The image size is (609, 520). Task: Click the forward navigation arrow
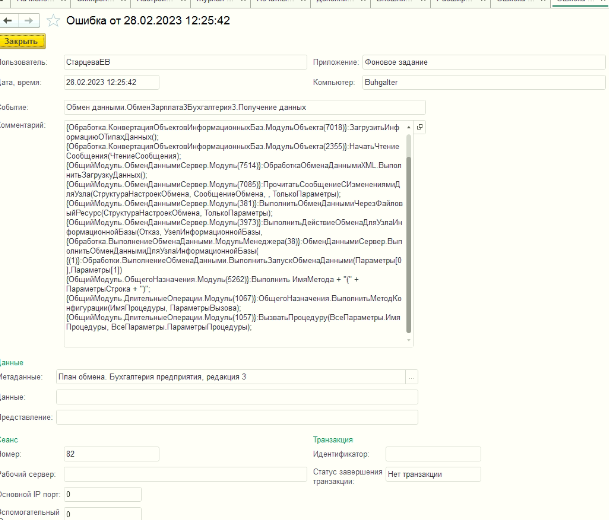(31, 20)
